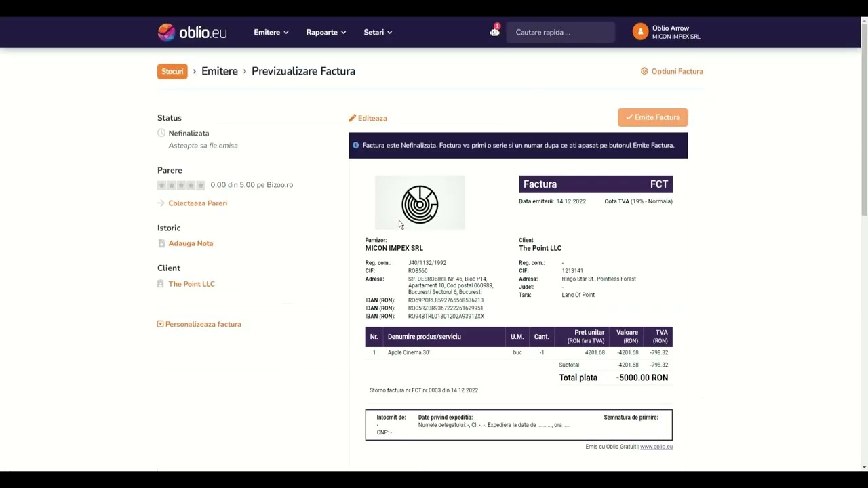
Task: Click the Emite Factura button
Action: [653, 117]
